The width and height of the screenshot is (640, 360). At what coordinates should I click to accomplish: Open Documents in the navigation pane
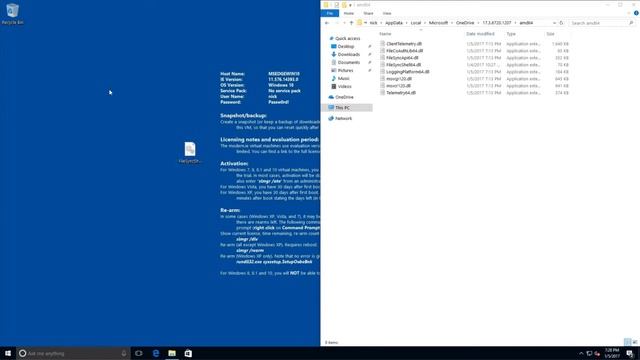tap(349, 62)
